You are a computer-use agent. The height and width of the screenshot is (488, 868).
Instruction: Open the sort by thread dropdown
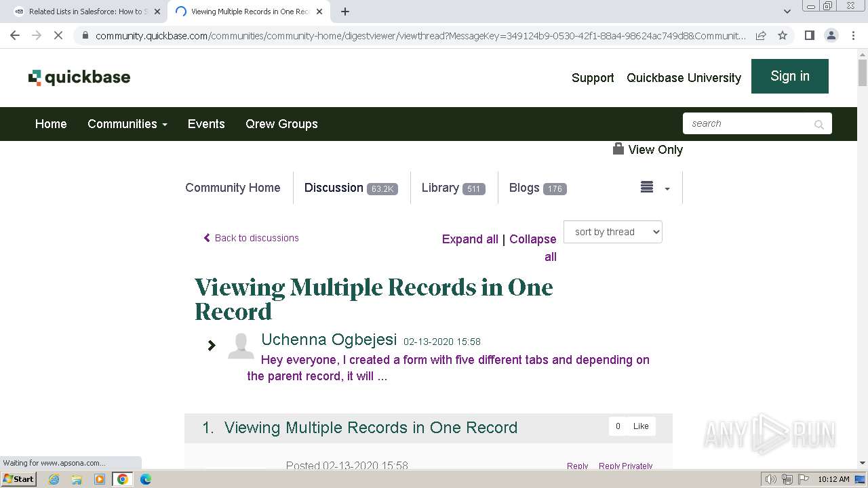[613, 232]
